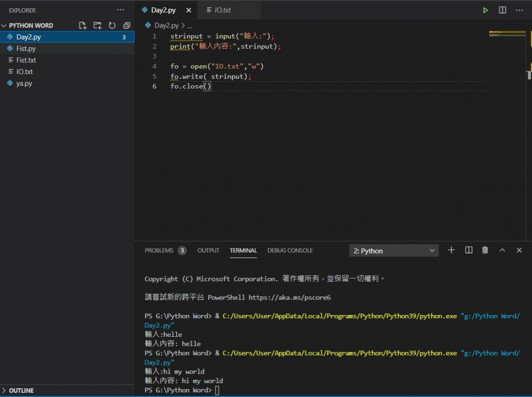Click the breadcrumb ellipsis symbol
The height and width of the screenshot is (397, 532).
(190, 26)
